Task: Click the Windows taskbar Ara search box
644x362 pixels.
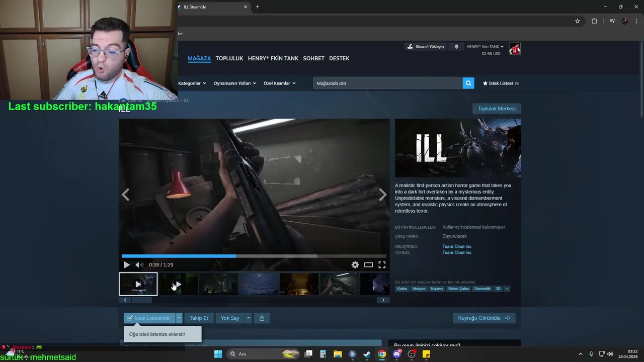Action: coord(265,354)
